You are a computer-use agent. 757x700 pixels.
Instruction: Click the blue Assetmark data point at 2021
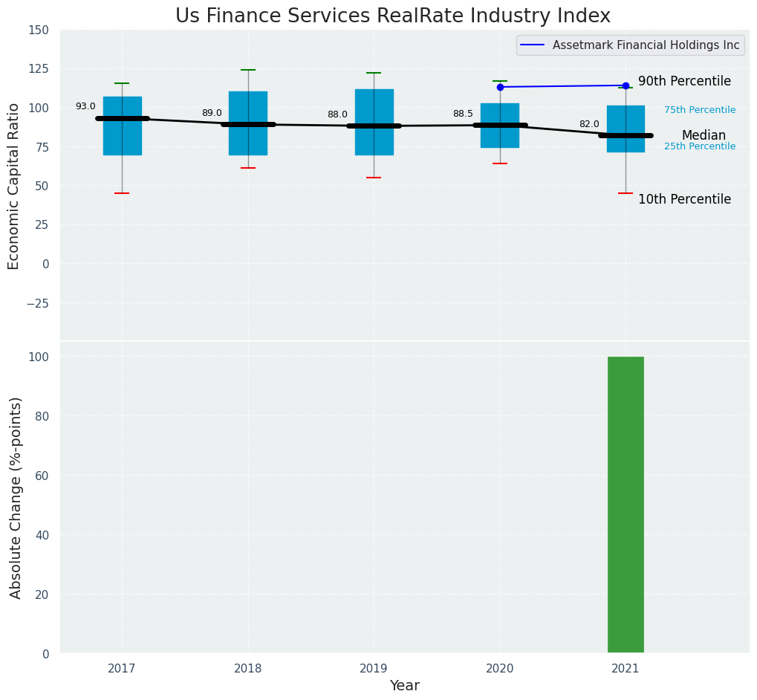point(626,85)
